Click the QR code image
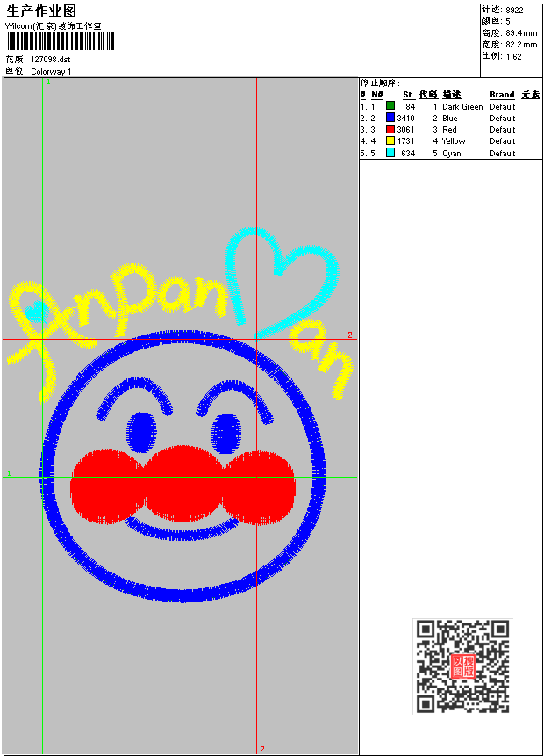544x756 pixels. click(462, 666)
